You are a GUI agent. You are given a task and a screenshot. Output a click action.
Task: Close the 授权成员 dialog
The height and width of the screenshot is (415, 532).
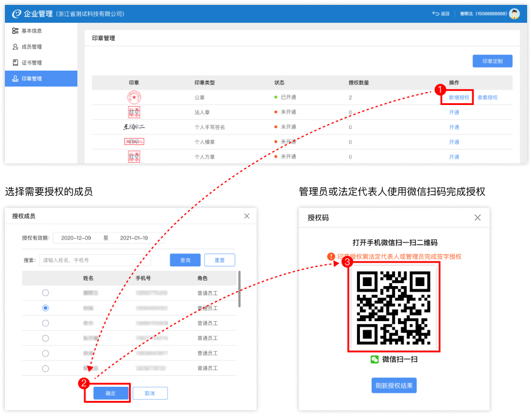(x=247, y=216)
